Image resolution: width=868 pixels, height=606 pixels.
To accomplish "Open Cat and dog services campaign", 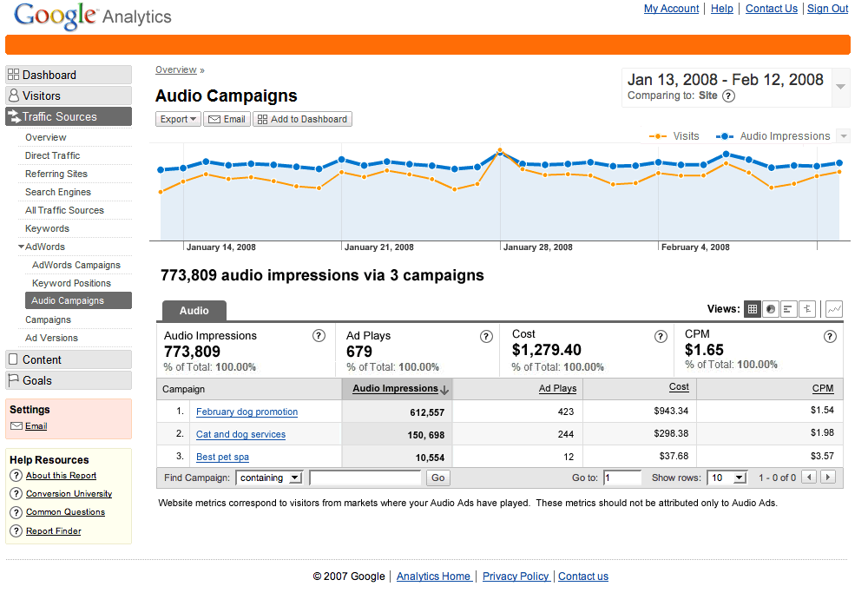I will pyautogui.click(x=240, y=434).
